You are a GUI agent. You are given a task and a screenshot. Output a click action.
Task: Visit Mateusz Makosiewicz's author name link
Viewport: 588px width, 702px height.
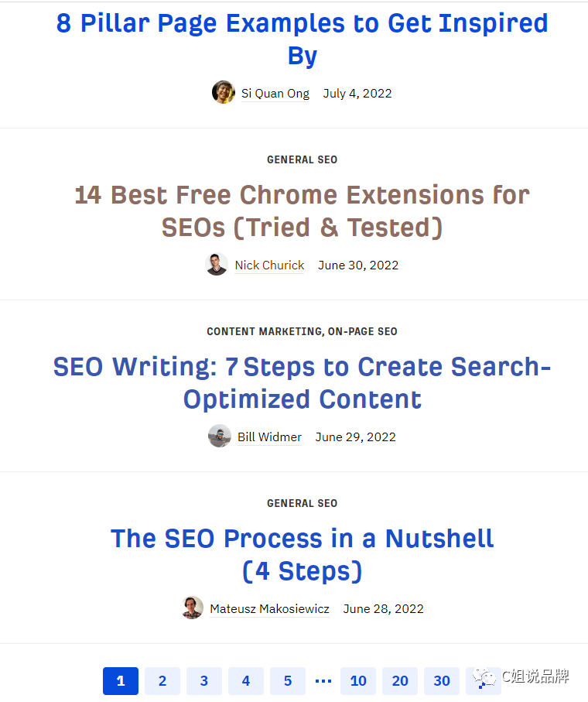point(269,609)
